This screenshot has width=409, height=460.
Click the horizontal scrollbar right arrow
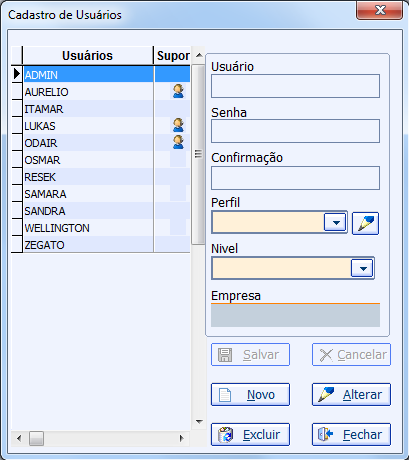click(x=182, y=438)
